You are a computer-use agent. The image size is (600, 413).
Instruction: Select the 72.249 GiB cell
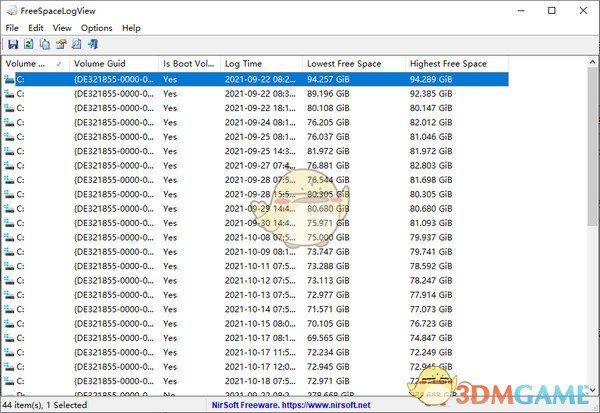click(x=431, y=353)
